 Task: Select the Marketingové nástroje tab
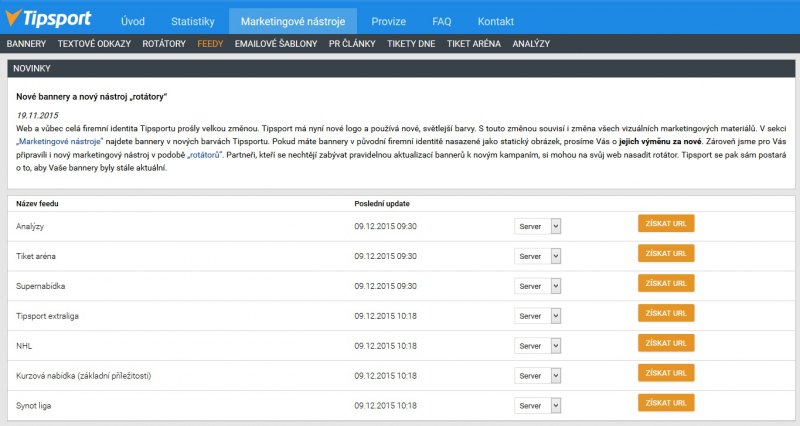tap(293, 21)
